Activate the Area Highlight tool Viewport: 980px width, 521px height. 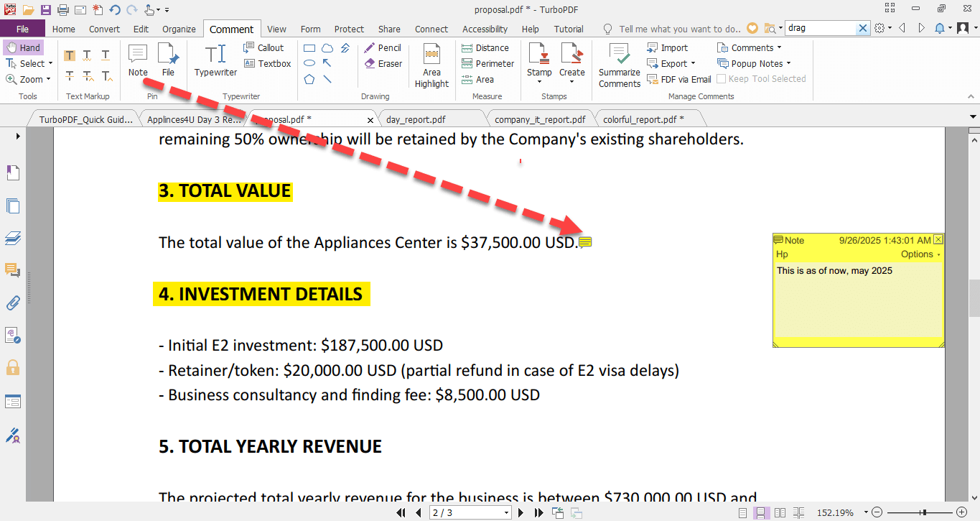click(431, 65)
